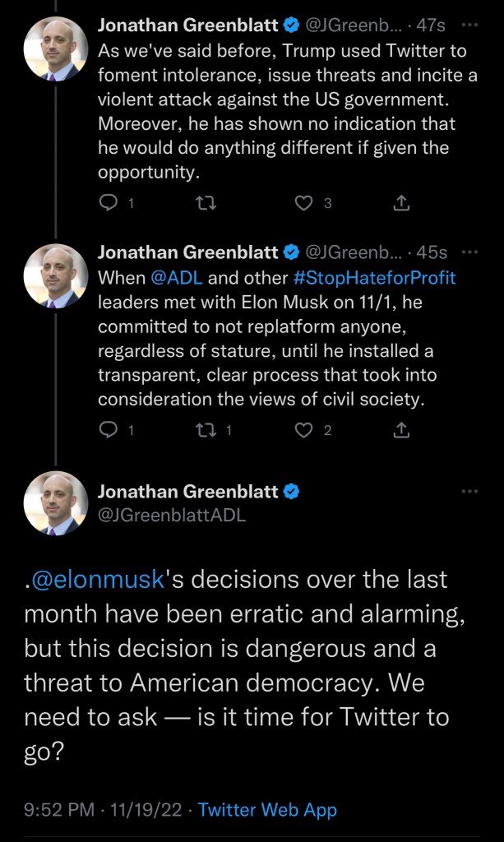Open the @ADL mention link
Screen dimensions: 504x842
pos(173,278)
